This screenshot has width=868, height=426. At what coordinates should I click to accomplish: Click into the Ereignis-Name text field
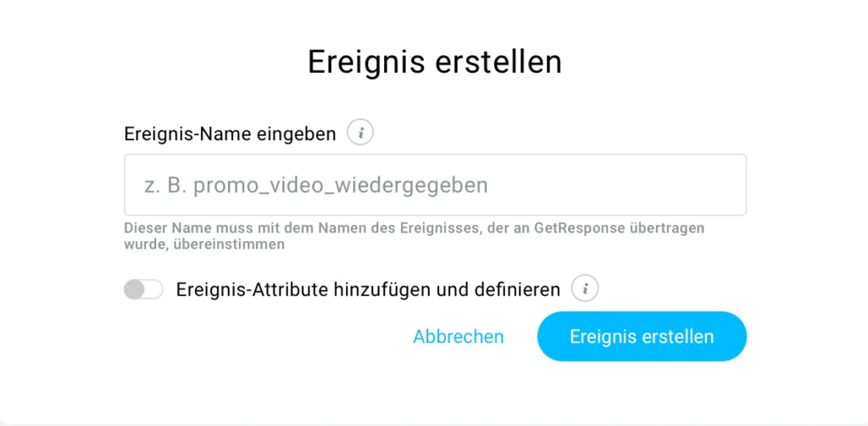[435, 185]
